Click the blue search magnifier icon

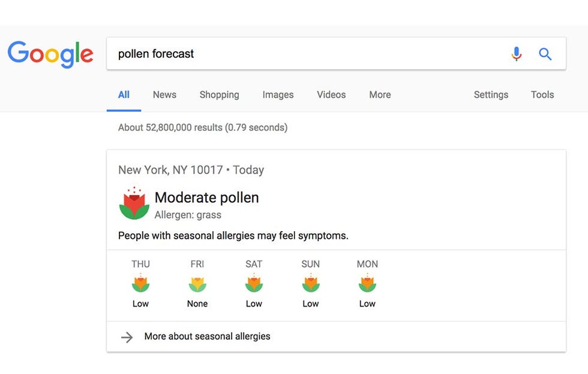click(x=545, y=54)
